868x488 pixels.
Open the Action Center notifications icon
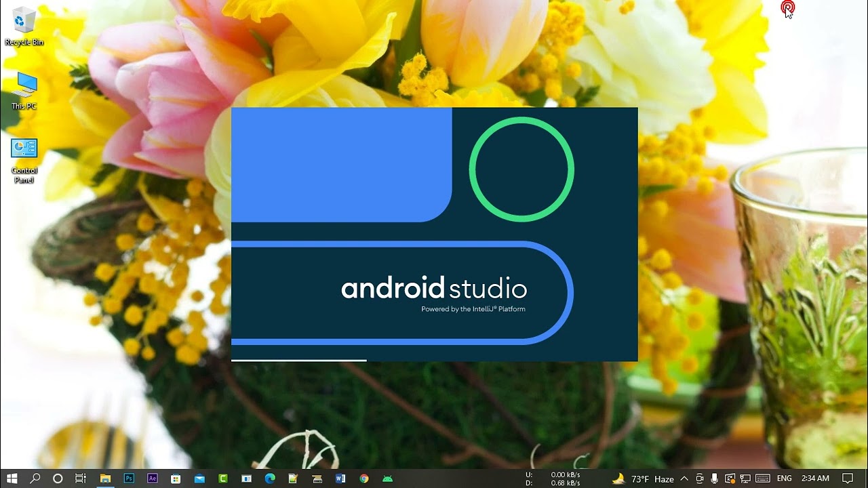coord(848,479)
